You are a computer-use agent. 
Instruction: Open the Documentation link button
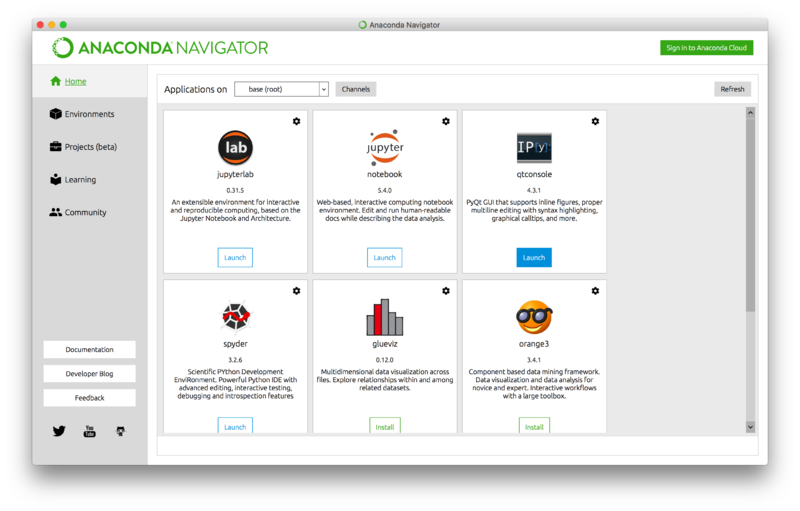point(90,349)
